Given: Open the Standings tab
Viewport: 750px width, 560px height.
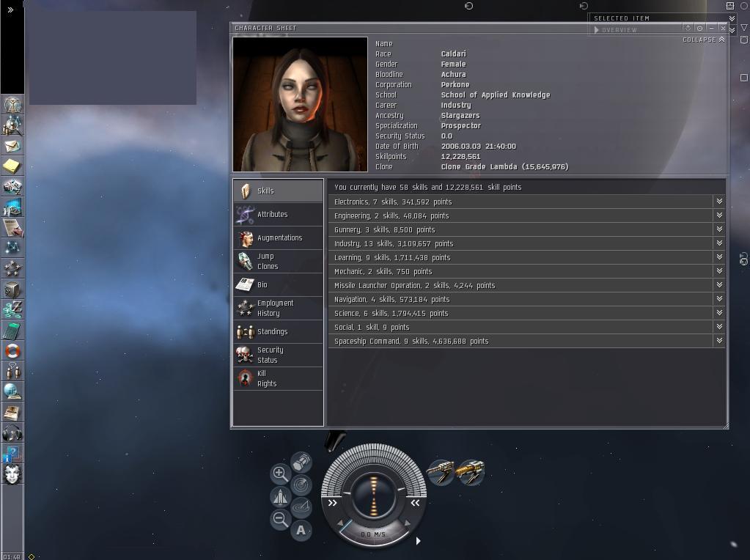Looking at the screenshot, I should pos(278,331).
